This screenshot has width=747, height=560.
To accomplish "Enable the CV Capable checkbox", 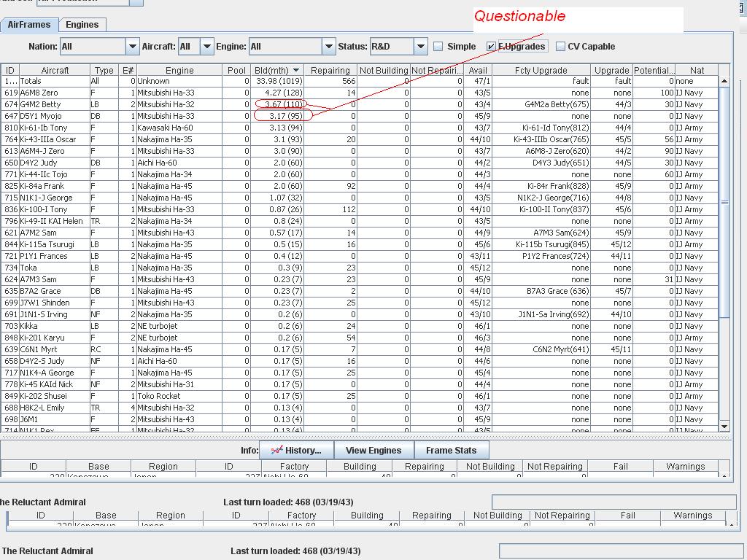I will [560, 47].
